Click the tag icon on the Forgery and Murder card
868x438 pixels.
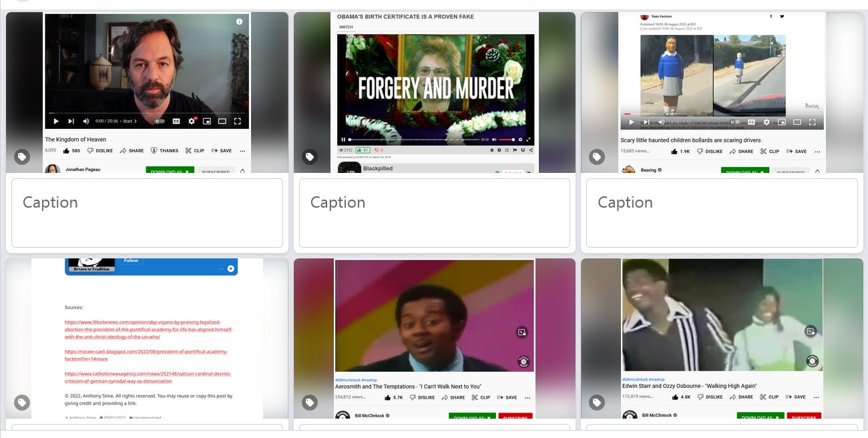click(x=310, y=158)
